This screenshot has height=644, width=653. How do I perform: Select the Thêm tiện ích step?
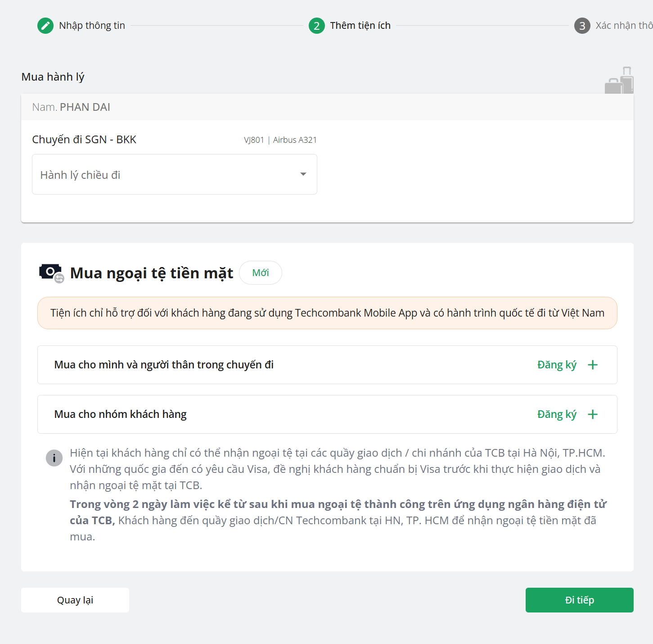[x=360, y=26]
